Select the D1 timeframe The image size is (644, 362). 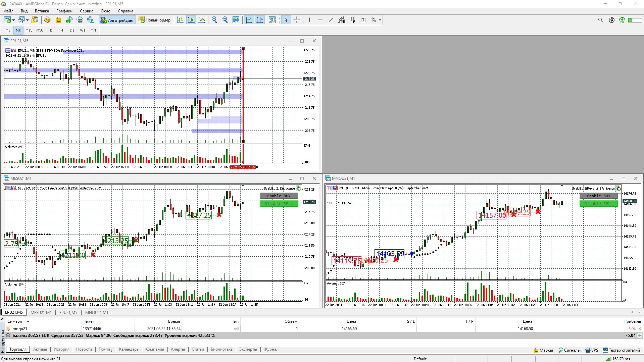click(72, 30)
